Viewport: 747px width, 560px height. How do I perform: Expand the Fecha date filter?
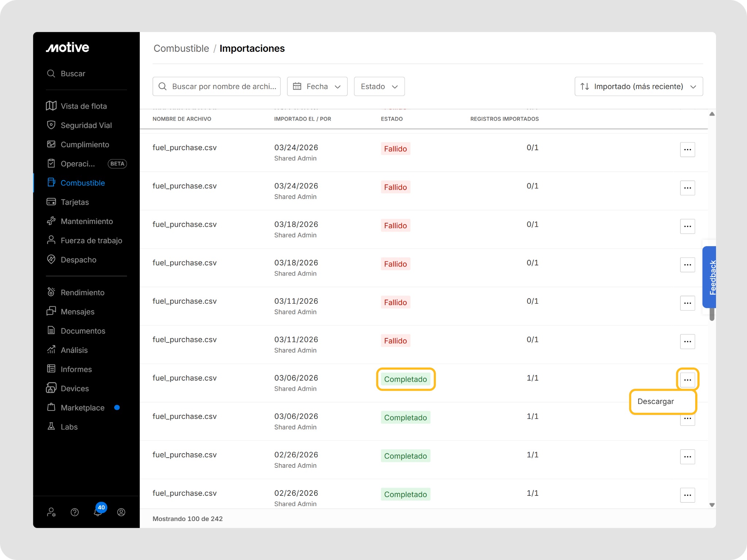317,86
